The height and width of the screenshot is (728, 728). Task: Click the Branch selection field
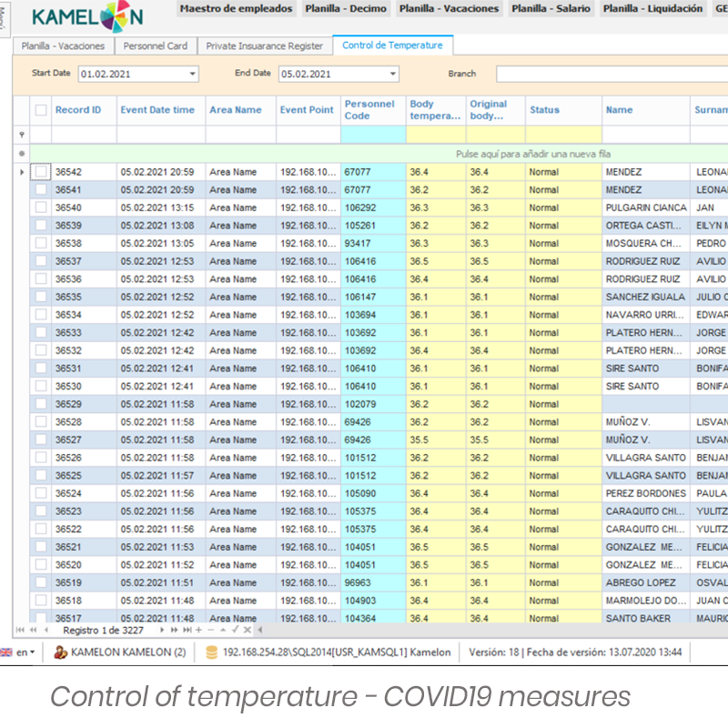pos(612,74)
